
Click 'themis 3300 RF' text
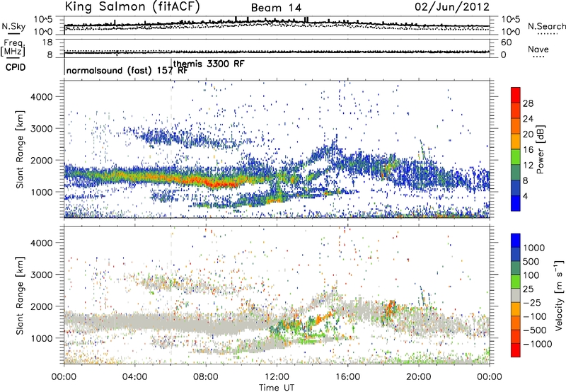(x=209, y=64)
